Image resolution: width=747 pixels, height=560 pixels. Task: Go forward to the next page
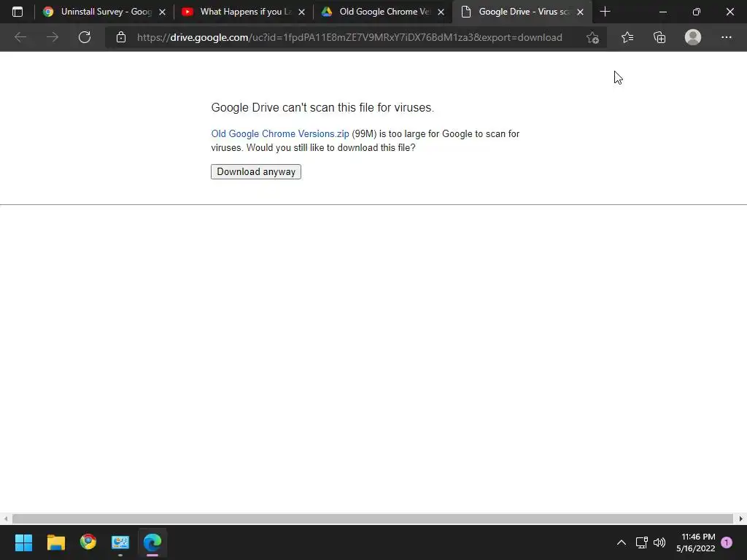coord(53,37)
